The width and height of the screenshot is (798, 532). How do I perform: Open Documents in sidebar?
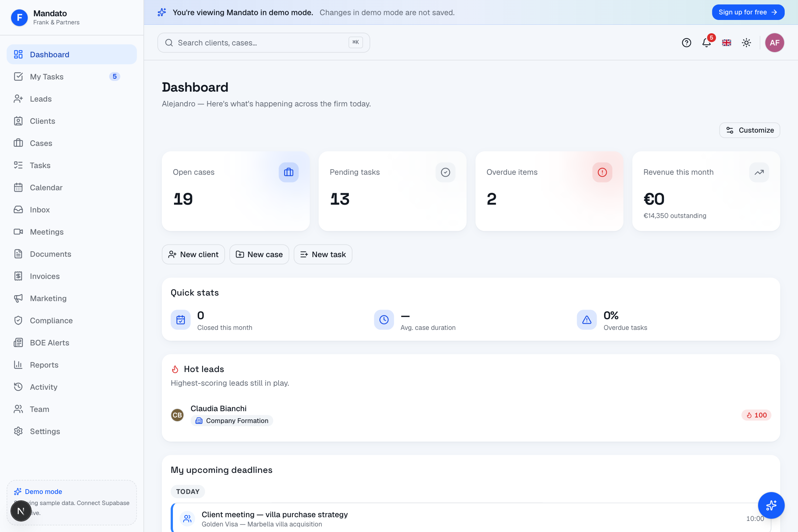(72, 254)
